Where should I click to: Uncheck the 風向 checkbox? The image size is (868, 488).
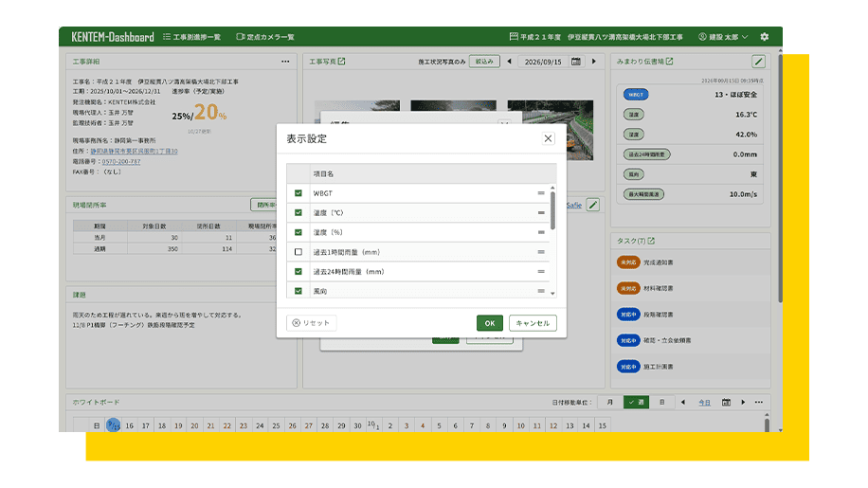(x=298, y=291)
